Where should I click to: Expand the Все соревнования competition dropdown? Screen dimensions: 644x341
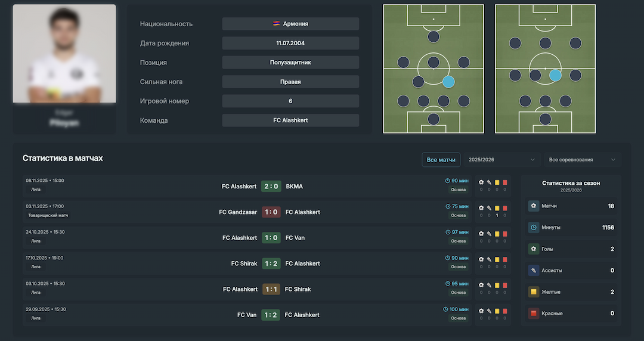(x=581, y=160)
